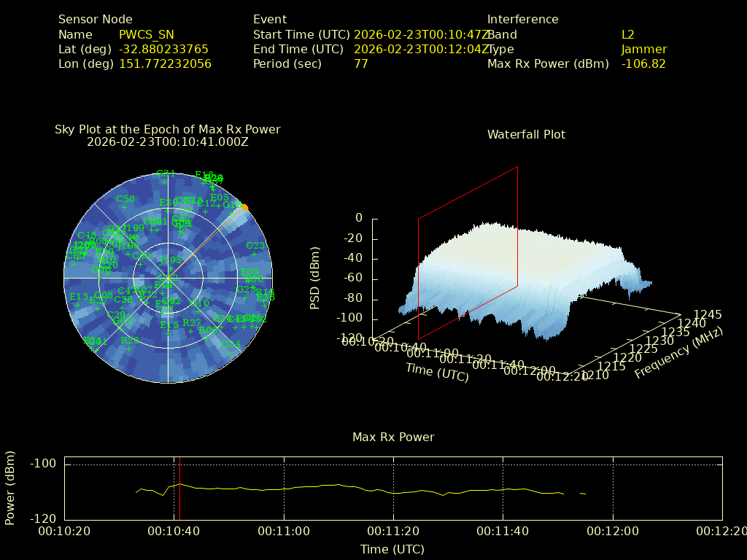The image size is (747, 560).
Task: Click the period value 77
Action: 360,63
